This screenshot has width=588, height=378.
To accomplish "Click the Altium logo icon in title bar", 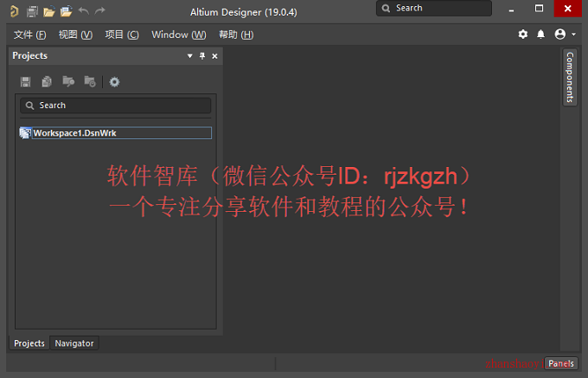I will [x=14, y=11].
